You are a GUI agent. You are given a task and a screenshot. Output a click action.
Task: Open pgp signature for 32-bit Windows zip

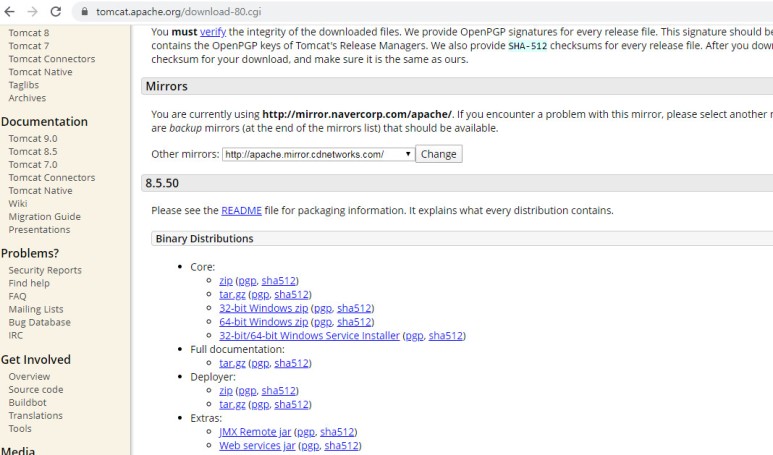click(323, 308)
